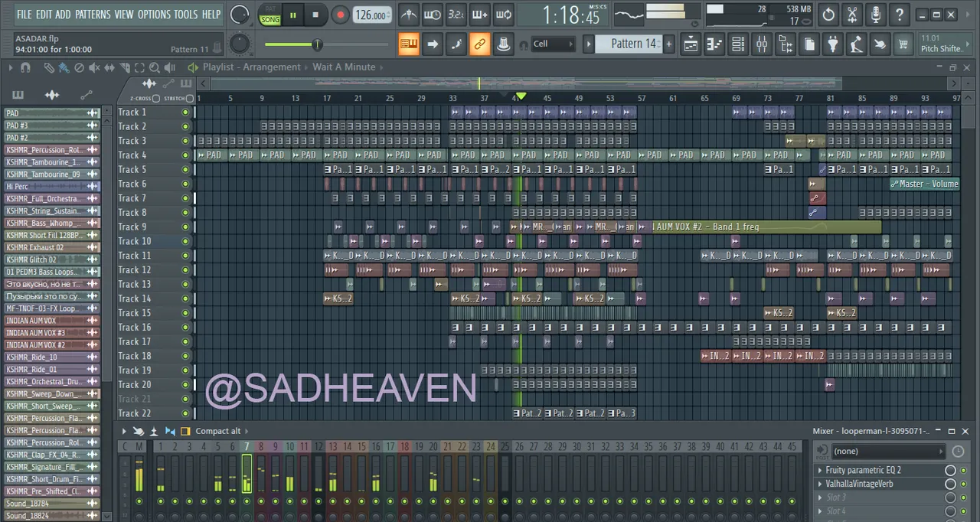Open the browser view icon
The image size is (980, 522).
point(786,44)
